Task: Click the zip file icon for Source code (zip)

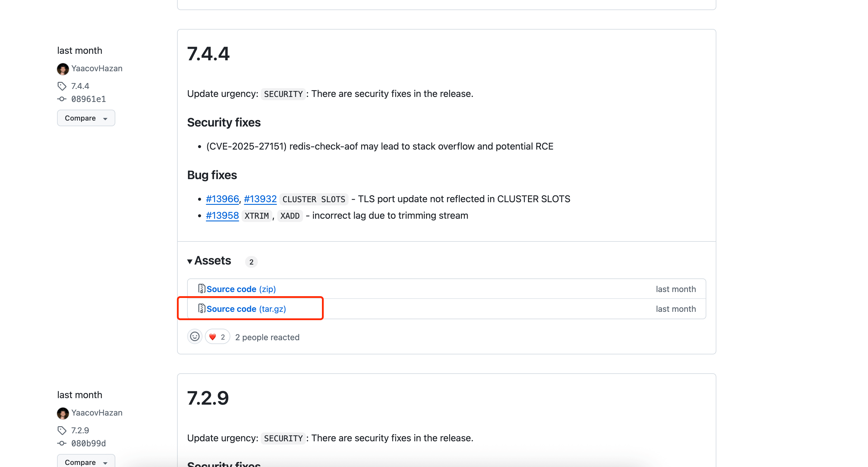Action: (x=202, y=289)
